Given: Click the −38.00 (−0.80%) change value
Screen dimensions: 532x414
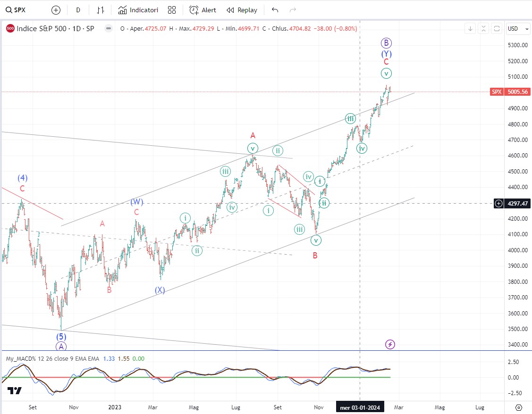Looking at the screenshot, I should [x=335, y=29].
